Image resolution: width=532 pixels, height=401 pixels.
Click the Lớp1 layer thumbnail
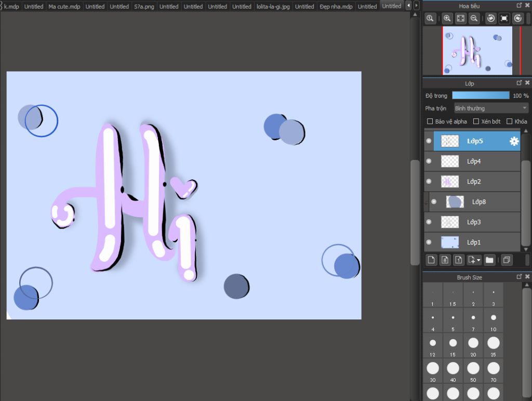(x=450, y=242)
